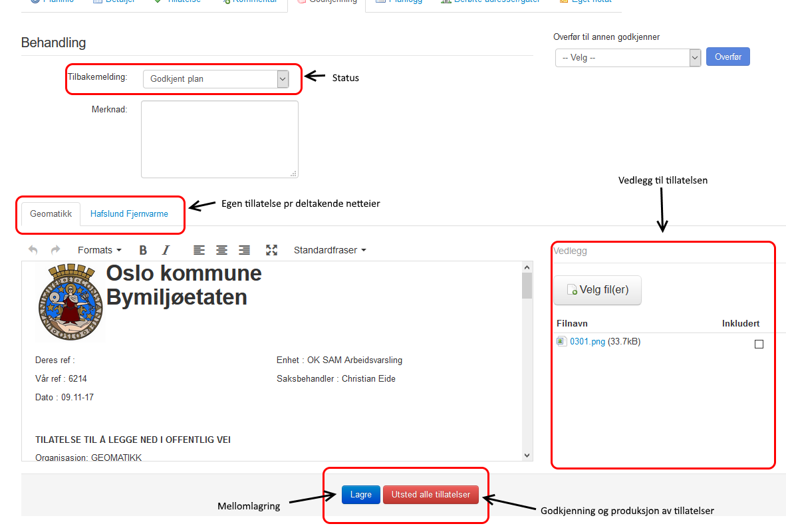Undo the last edit in the editor
This screenshot has height=532, width=786.
(x=33, y=249)
